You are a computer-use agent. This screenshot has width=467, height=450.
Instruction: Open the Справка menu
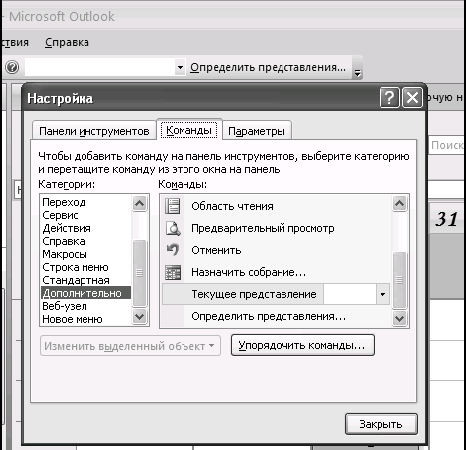tap(67, 43)
